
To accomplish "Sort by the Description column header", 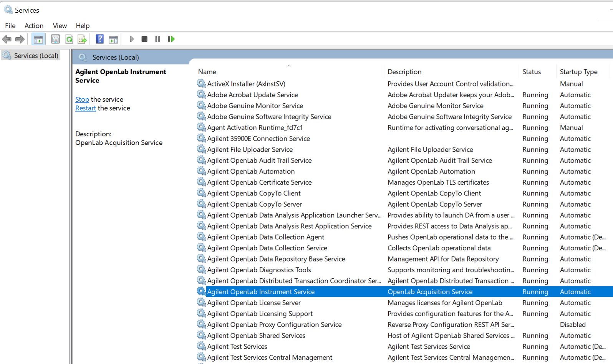I will pos(451,72).
